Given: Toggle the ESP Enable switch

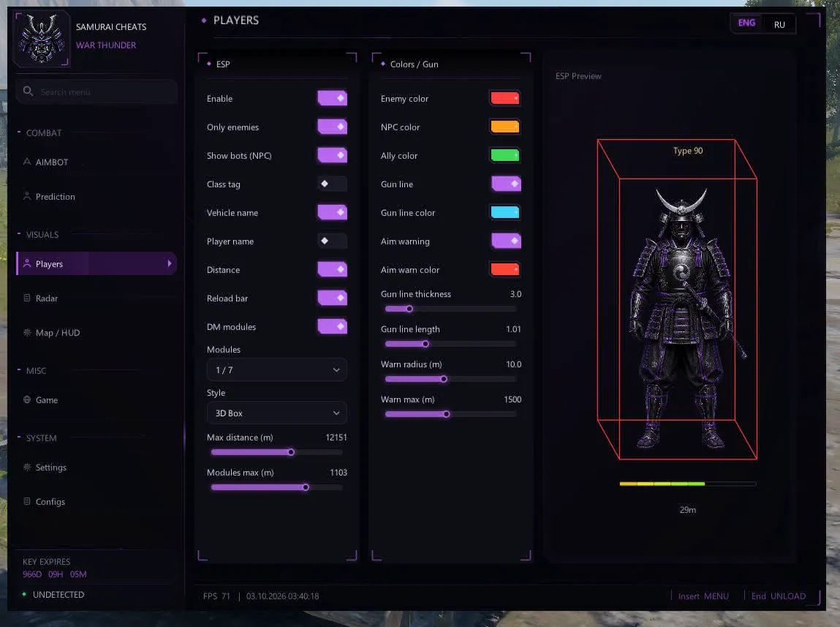Looking at the screenshot, I should point(332,98).
